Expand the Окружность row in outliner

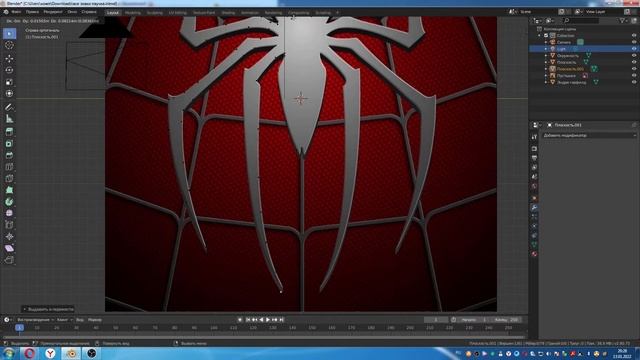pyautogui.click(x=546, y=56)
